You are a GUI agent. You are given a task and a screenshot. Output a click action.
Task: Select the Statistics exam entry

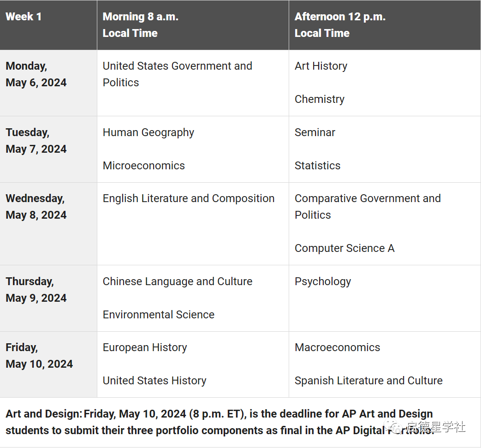tap(318, 166)
